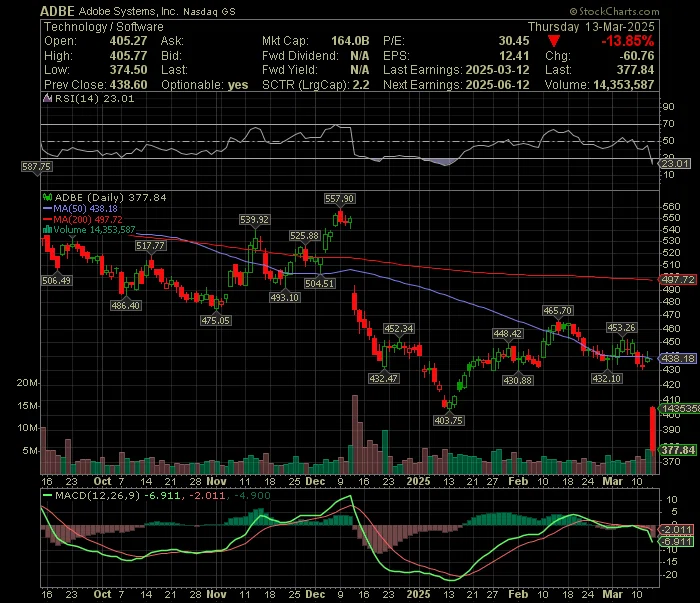Click the 453.26 price annotation
The height and width of the screenshot is (603, 700).
[621, 328]
